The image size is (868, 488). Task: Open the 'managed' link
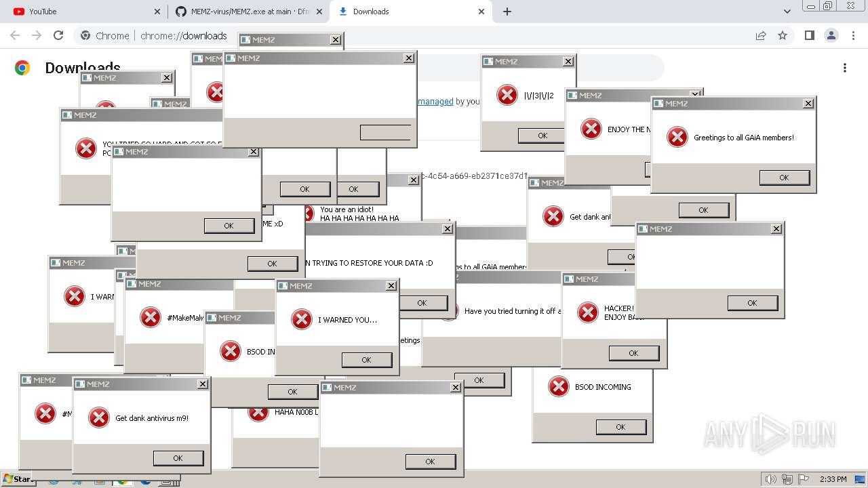coord(435,102)
